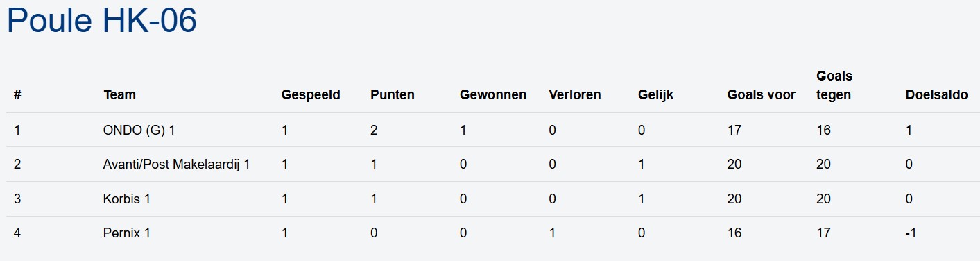This screenshot has width=980, height=261.
Task: Click the Team column header
Action: tap(119, 95)
